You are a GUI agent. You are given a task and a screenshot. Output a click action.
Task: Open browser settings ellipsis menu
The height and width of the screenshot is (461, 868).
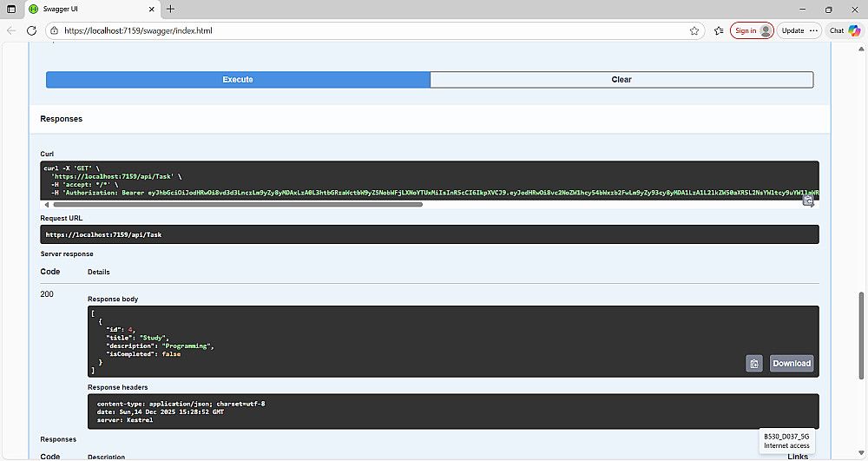[813, 31]
